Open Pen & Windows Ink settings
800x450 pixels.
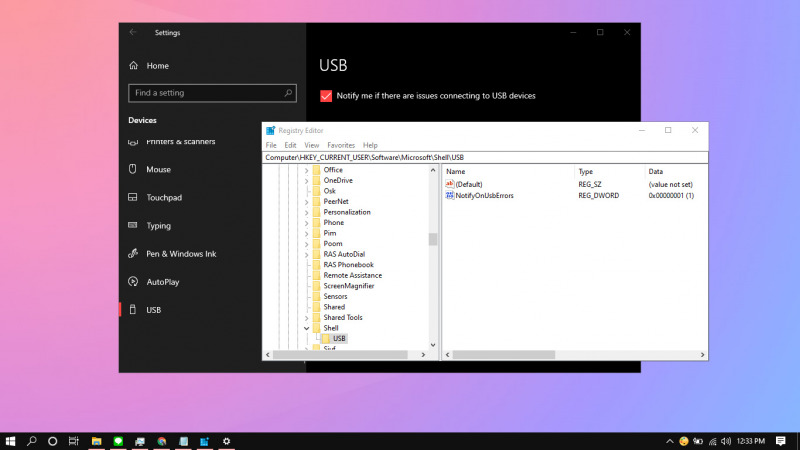pyautogui.click(x=135, y=254)
